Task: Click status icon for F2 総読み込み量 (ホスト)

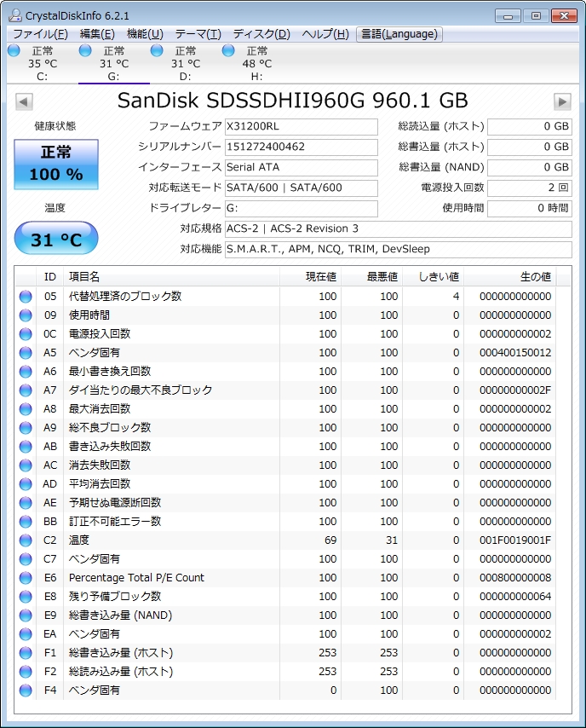Action: coord(26,672)
